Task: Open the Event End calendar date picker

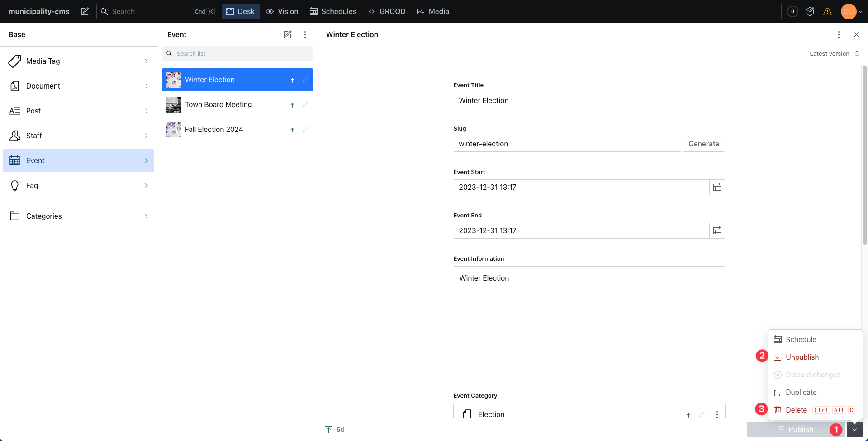Action: (x=716, y=230)
